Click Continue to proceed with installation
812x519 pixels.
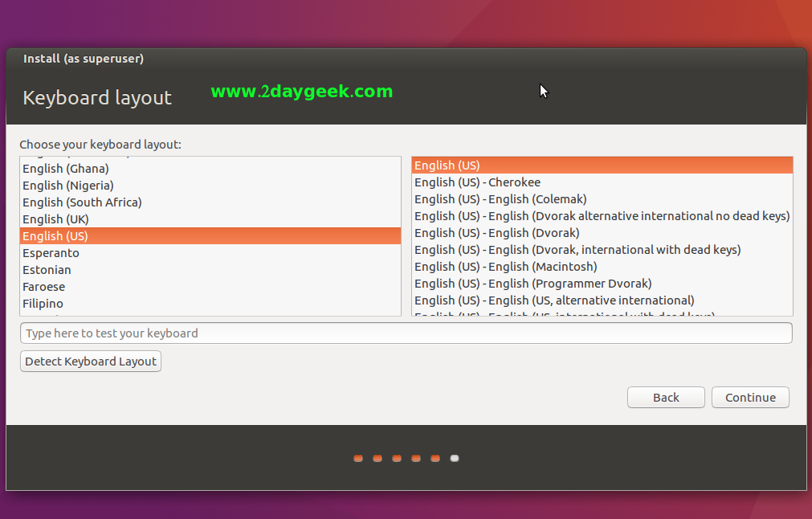(750, 398)
